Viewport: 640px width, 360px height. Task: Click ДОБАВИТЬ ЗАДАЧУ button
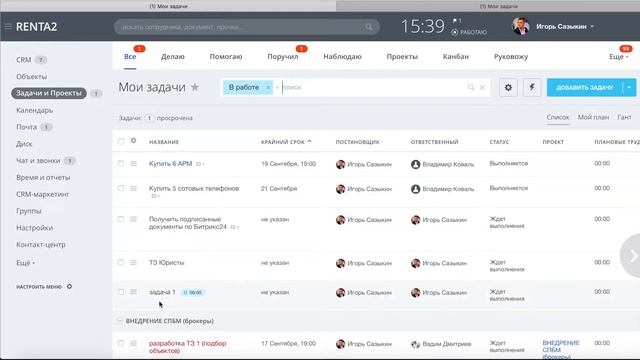coord(584,87)
